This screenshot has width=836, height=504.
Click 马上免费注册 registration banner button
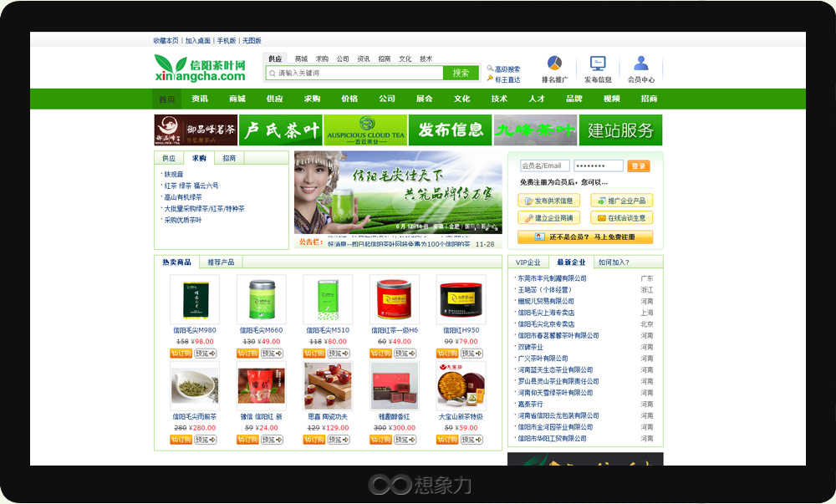pos(584,237)
